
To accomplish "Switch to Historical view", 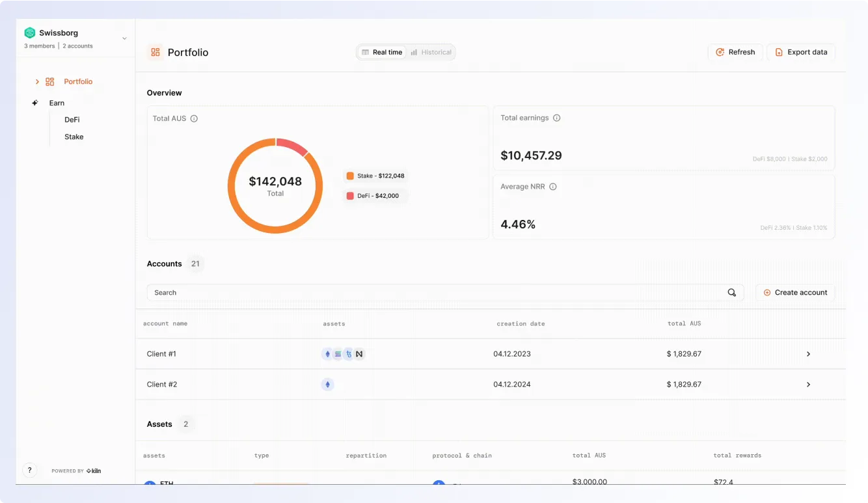I will tap(431, 52).
